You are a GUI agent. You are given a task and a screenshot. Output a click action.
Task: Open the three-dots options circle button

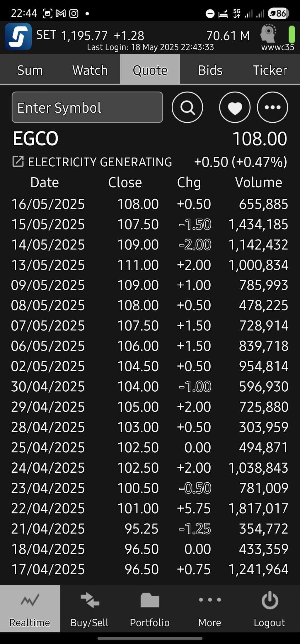[272, 107]
